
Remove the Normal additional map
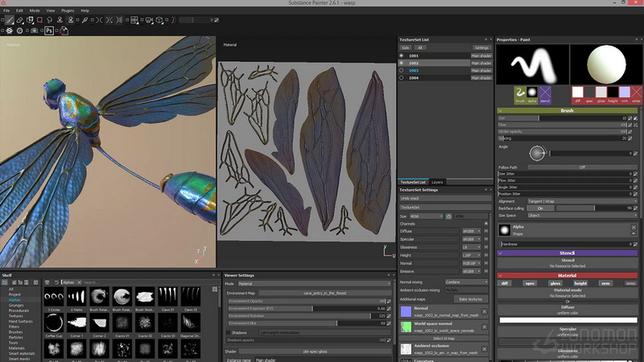point(485,312)
